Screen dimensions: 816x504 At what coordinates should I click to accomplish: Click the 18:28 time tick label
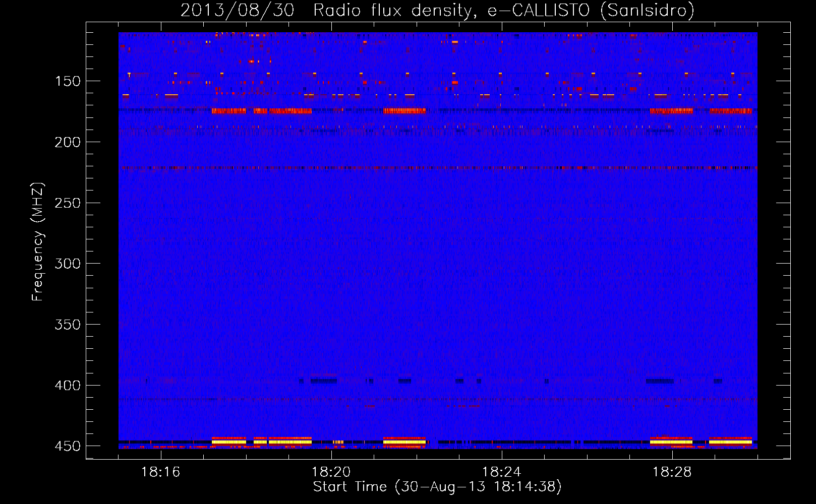pos(672,472)
